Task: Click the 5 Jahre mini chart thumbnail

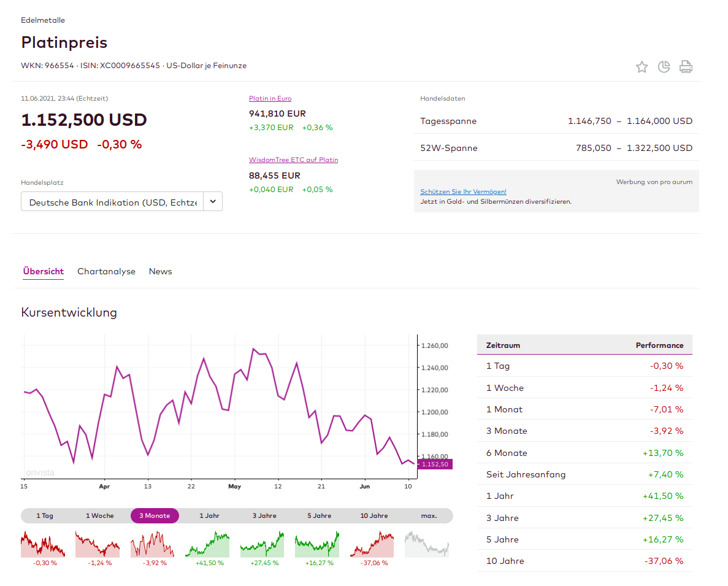Action: (x=317, y=544)
